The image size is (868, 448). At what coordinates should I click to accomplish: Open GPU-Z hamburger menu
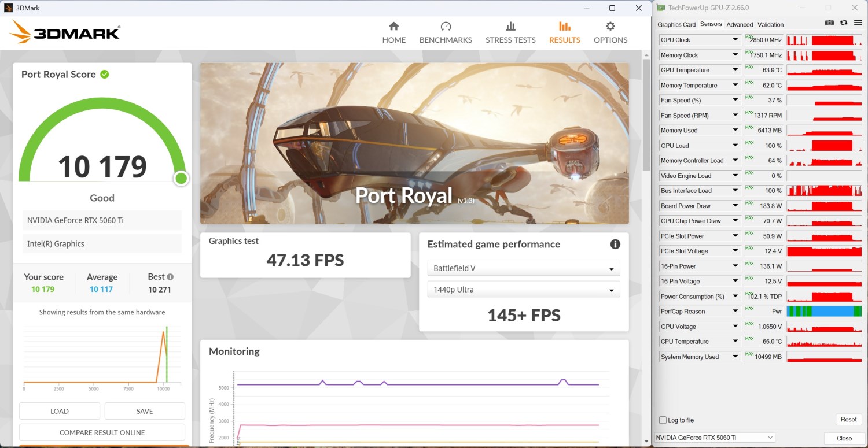coord(857,23)
